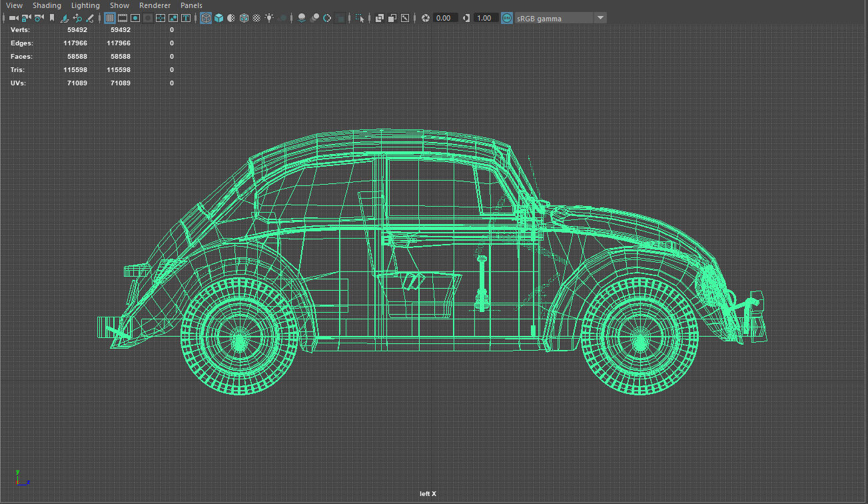The image size is (868, 504).
Task: Toggle the Safe Action overlay
Action: (173, 18)
